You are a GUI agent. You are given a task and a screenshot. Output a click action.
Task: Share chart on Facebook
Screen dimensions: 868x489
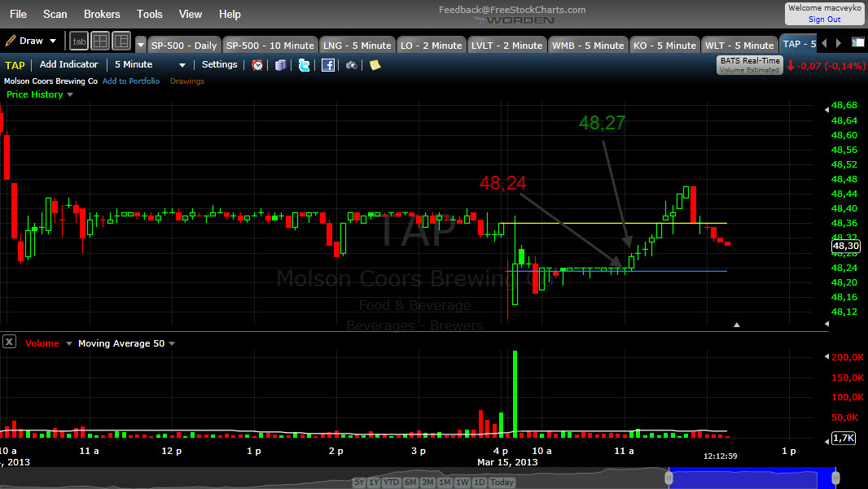(327, 65)
